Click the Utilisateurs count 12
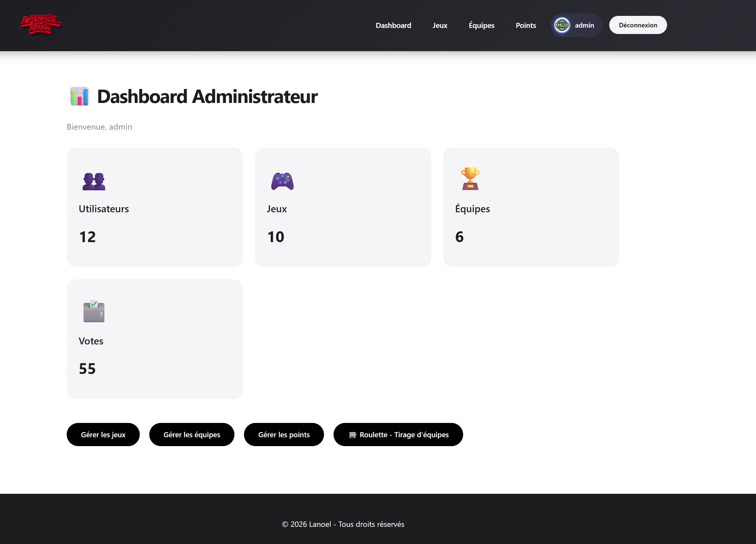 (x=87, y=237)
